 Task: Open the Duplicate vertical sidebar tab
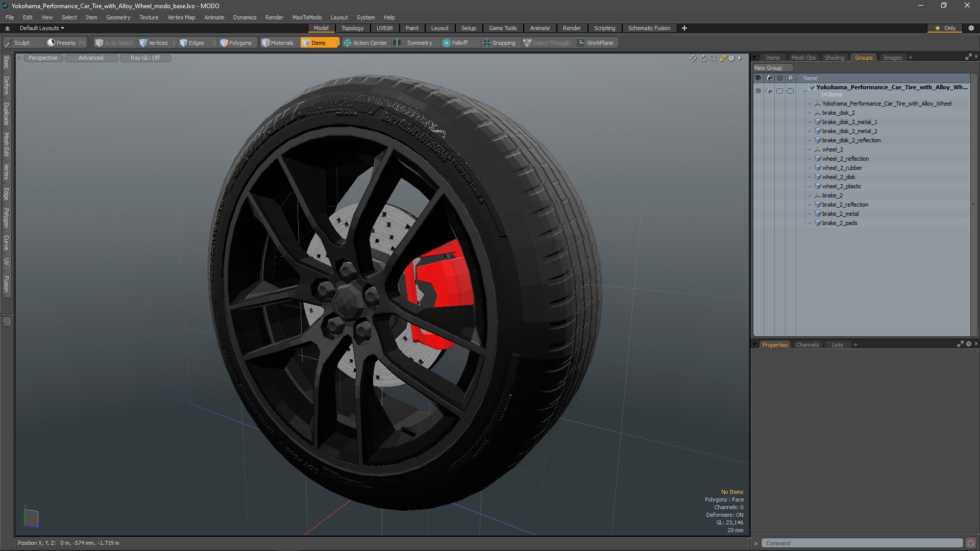tap(7, 114)
